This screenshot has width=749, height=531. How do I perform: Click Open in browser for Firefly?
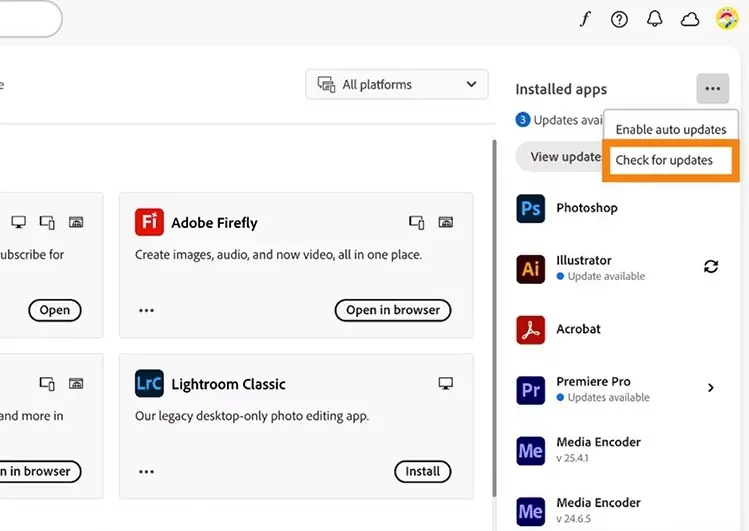(x=393, y=311)
